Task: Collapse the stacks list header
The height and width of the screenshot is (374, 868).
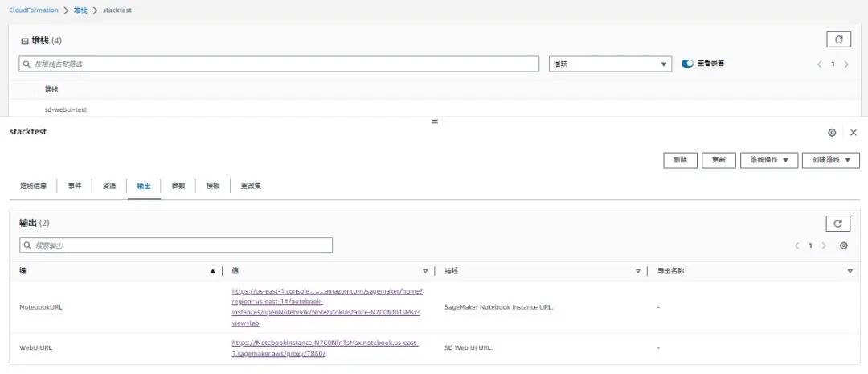Action: (x=24, y=40)
